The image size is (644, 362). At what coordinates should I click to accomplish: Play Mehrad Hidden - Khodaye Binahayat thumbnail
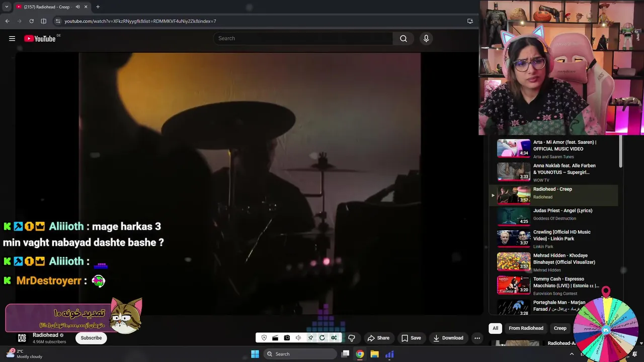514,262
